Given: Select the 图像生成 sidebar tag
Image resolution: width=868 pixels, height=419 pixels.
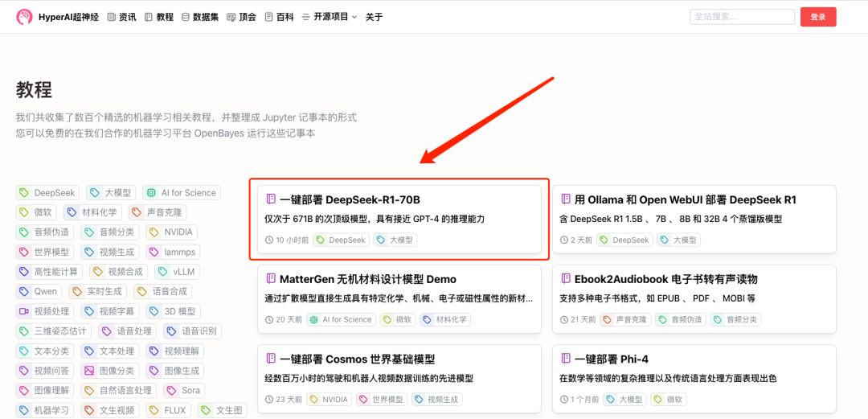Looking at the screenshot, I should click(175, 371).
